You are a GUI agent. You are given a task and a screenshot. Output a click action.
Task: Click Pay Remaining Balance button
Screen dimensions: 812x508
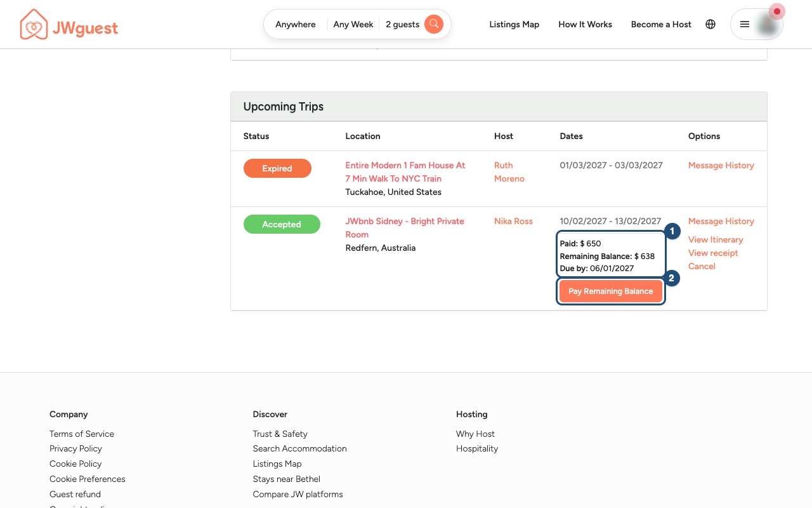[611, 291]
